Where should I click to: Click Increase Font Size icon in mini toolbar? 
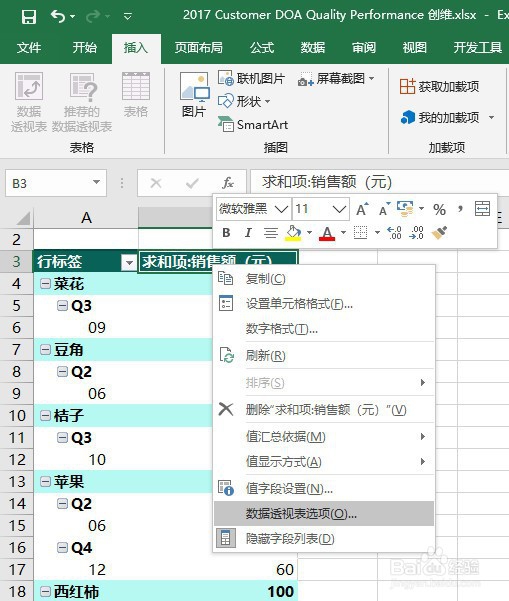point(362,209)
